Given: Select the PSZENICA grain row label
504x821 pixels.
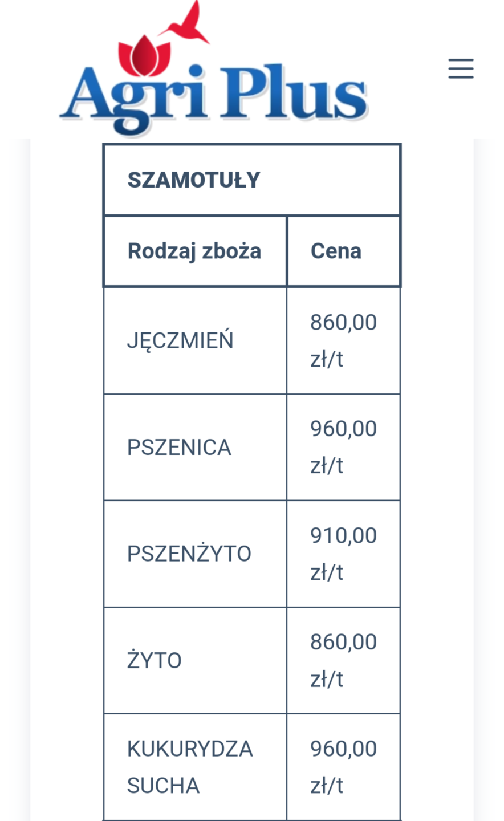Looking at the screenshot, I should 179,448.
